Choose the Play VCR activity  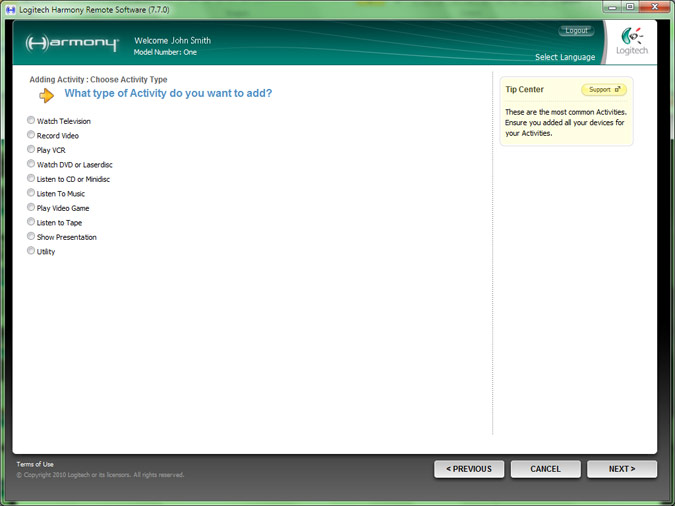pyautogui.click(x=31, y=150)
